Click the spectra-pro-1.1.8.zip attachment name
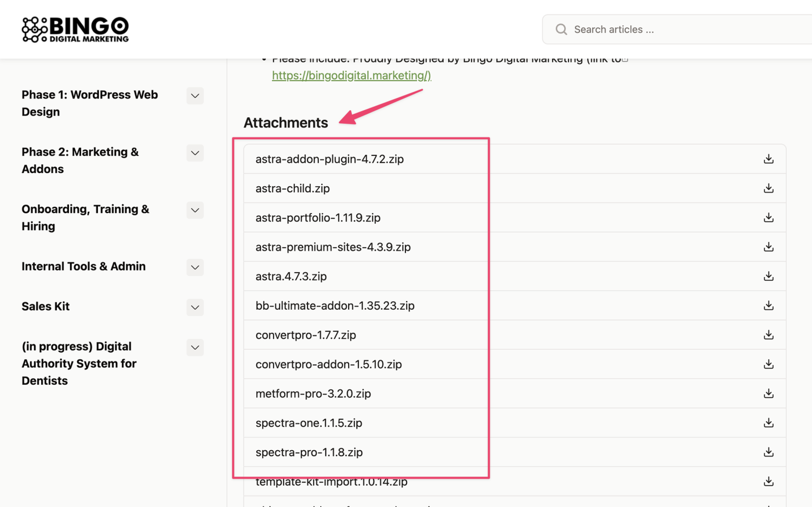This screenshot has height=507, width=812. pos(309,452)
